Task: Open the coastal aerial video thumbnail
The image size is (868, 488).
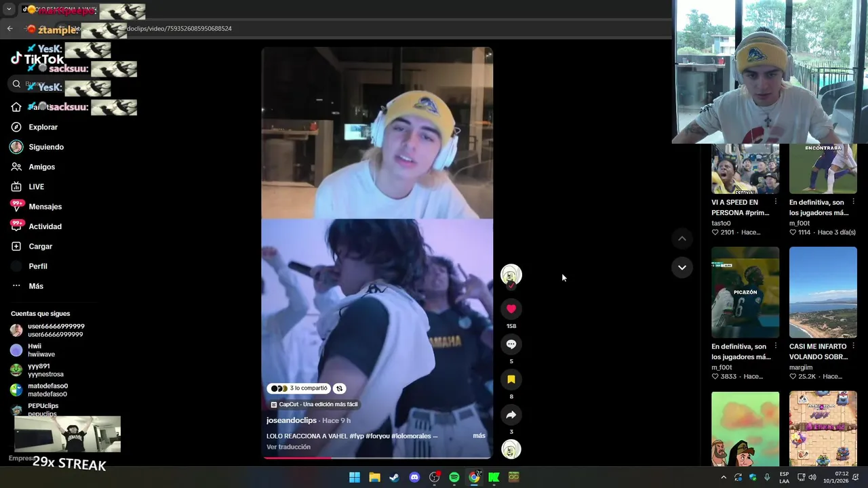Action: (x=823, y=292)
